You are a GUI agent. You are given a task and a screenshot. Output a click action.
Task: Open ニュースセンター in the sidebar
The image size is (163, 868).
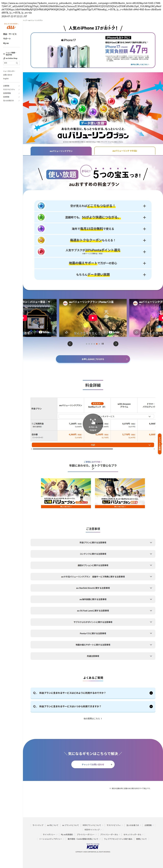9,71
